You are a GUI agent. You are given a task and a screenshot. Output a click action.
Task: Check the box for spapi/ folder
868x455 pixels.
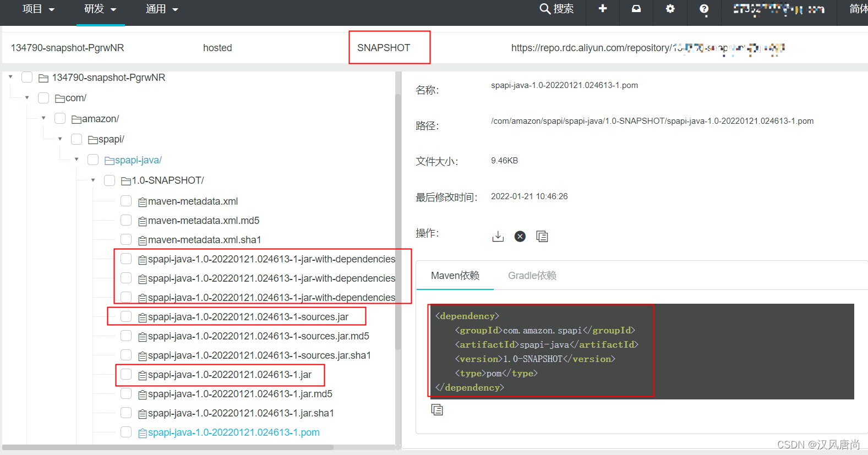77,139
